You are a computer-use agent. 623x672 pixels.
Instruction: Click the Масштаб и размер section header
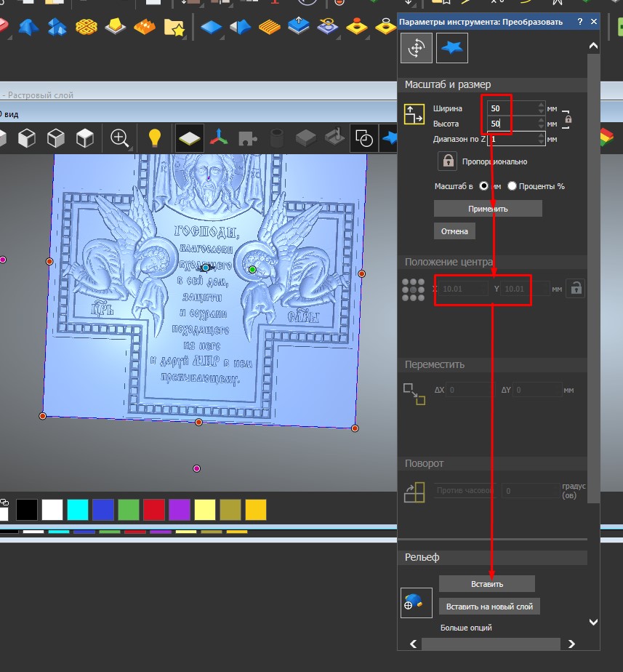click(492, 84)
